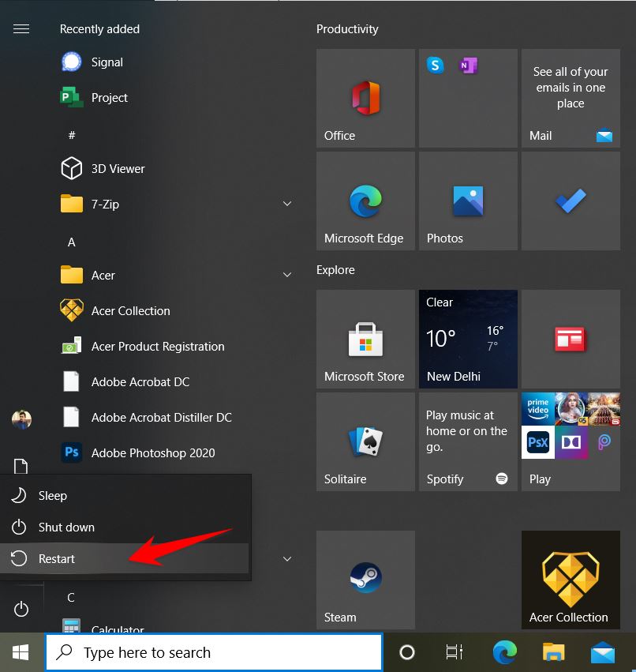
Task: Open Adobe Acrobat Distiller DC
Action: (147, 418)
